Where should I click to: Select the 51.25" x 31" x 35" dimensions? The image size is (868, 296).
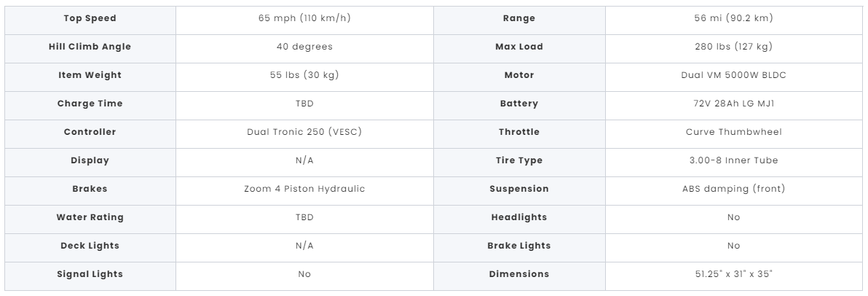733,274
